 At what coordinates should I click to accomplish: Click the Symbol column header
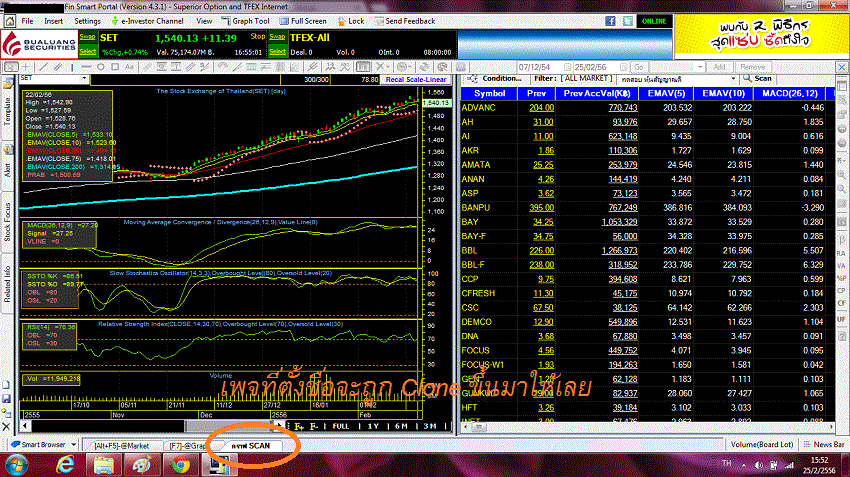point(489,93)
